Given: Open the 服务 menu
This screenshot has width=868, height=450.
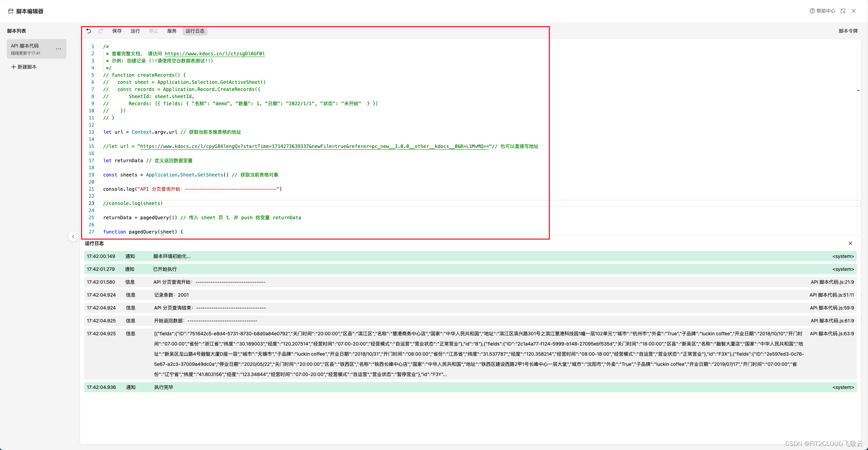Looking at the screenshot, I should pyautogui.click(x=172, y=31).
